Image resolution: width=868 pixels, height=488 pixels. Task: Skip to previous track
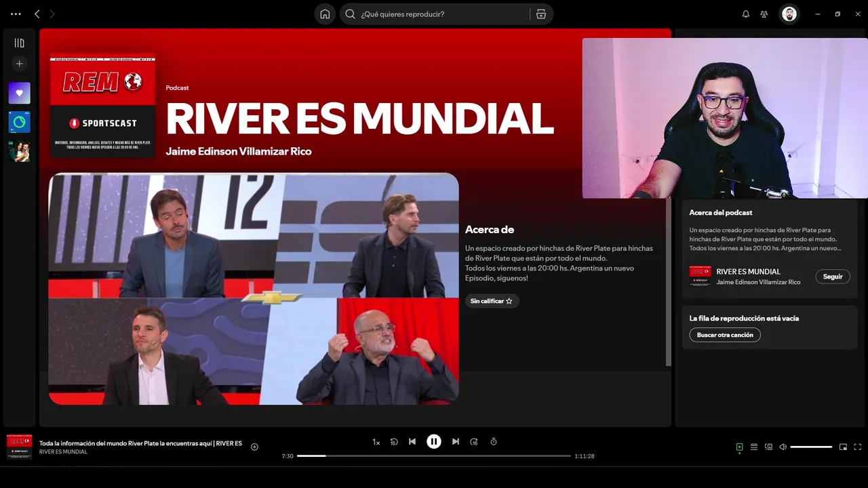point(412,442)
